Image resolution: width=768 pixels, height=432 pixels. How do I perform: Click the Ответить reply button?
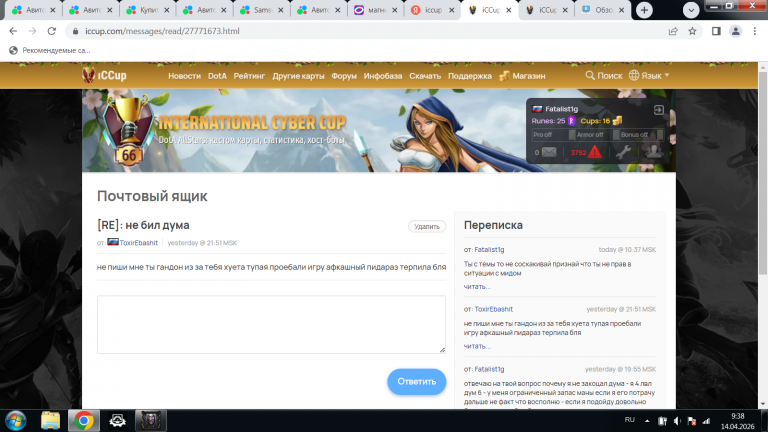(416, 382)
